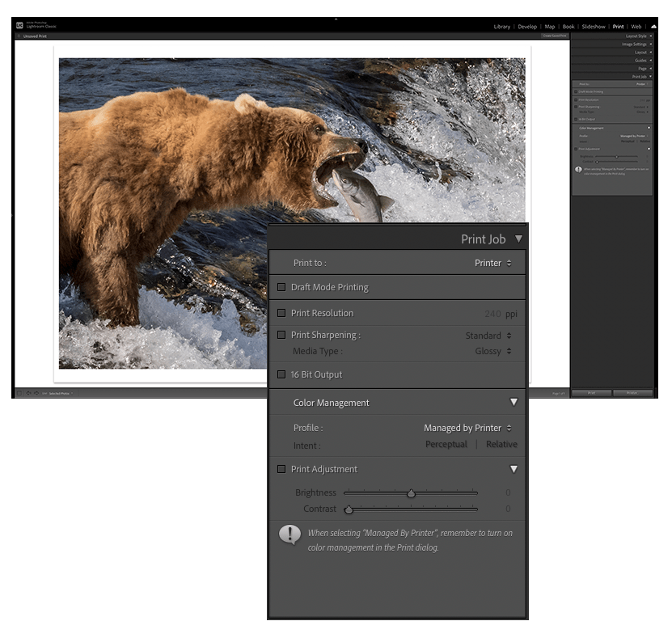Click the warning exclamation icon in Print Job panel
This screenshot has width=672, height=638.
290,535
